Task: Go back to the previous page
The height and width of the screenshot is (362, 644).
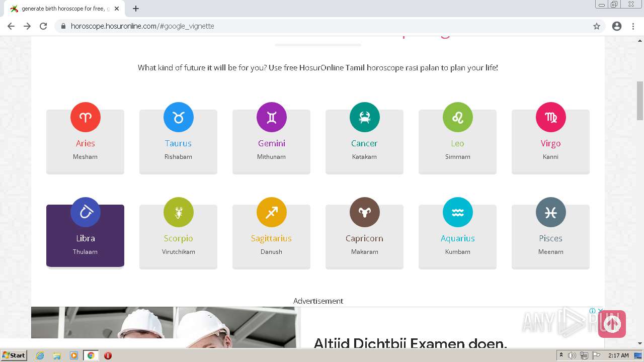Action: coord(11,26)
